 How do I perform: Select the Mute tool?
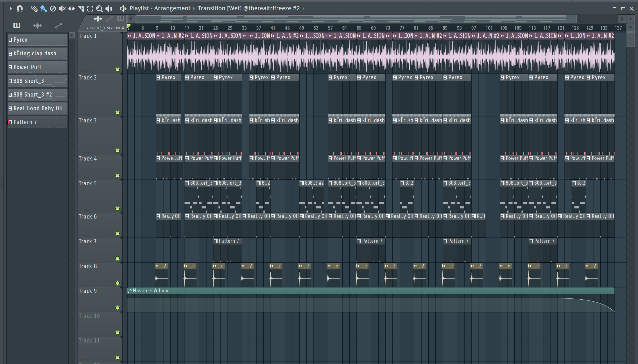[62, 8]
